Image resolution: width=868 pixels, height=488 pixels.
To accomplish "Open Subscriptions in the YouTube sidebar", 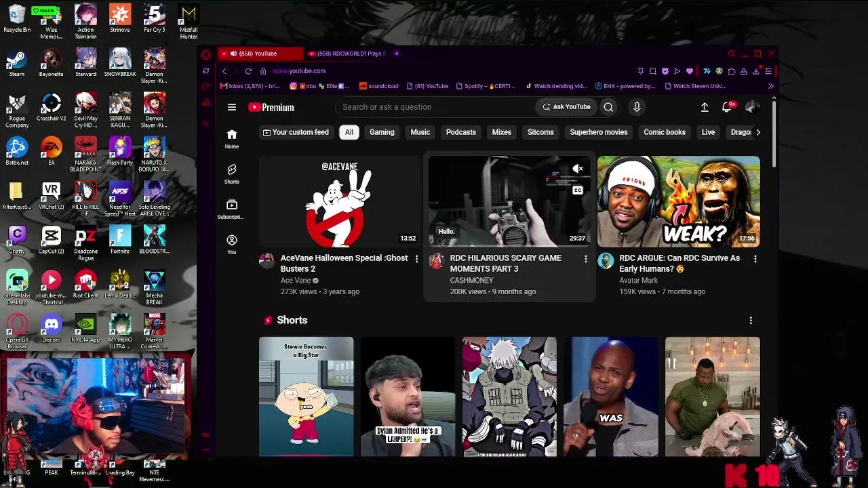I will (232, 209).
